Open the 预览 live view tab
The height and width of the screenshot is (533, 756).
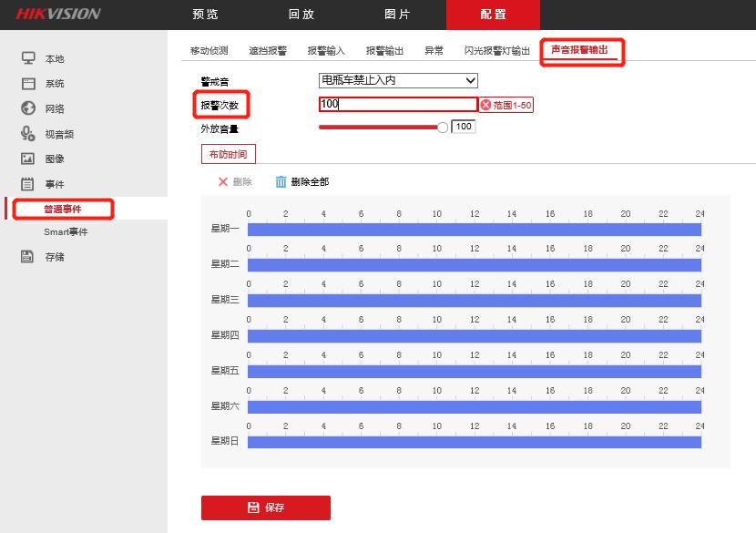[204, 15]
